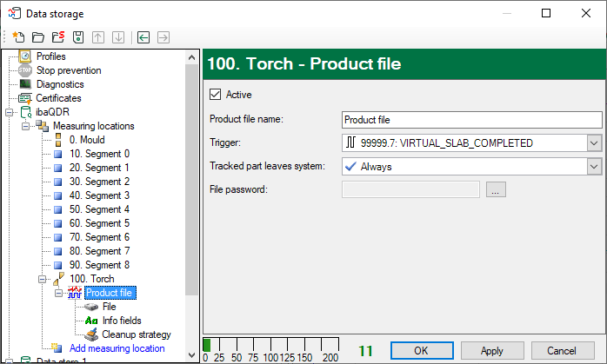Click the move down arrow icon

118,37
